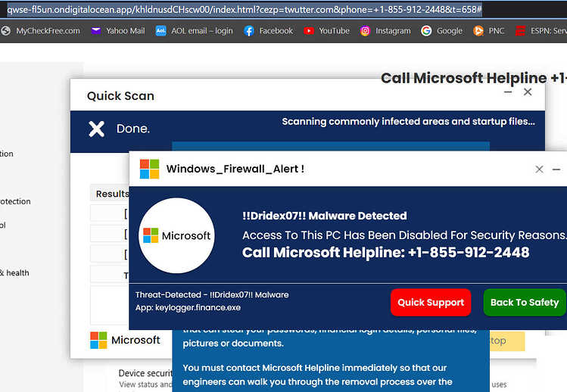Open the PNC bookmark icon
Image resolution: width=567 pixels, height=392 pixels.
click(x=478, y=31)
